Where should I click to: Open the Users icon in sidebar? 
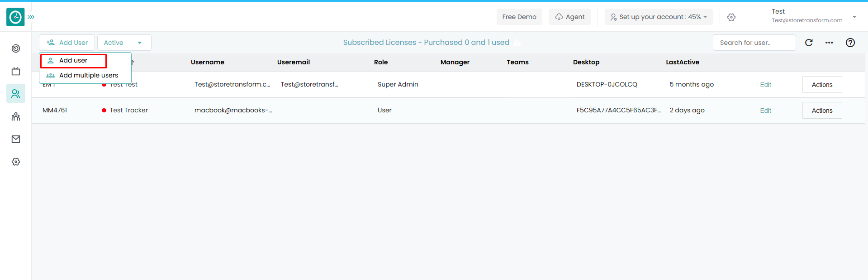coord(16,94)
